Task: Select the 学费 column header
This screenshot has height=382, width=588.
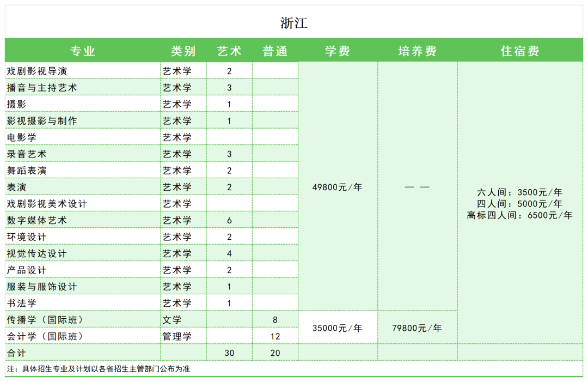Action: coord(338,51)
